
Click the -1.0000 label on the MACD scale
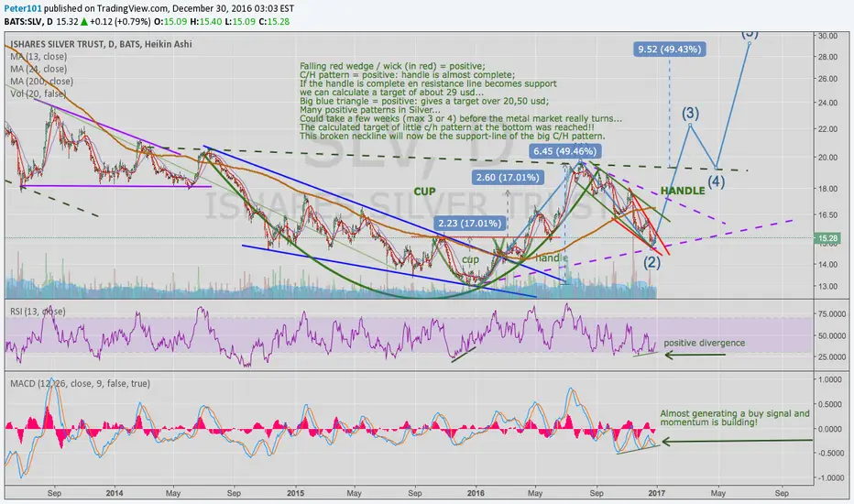(829, 477)
